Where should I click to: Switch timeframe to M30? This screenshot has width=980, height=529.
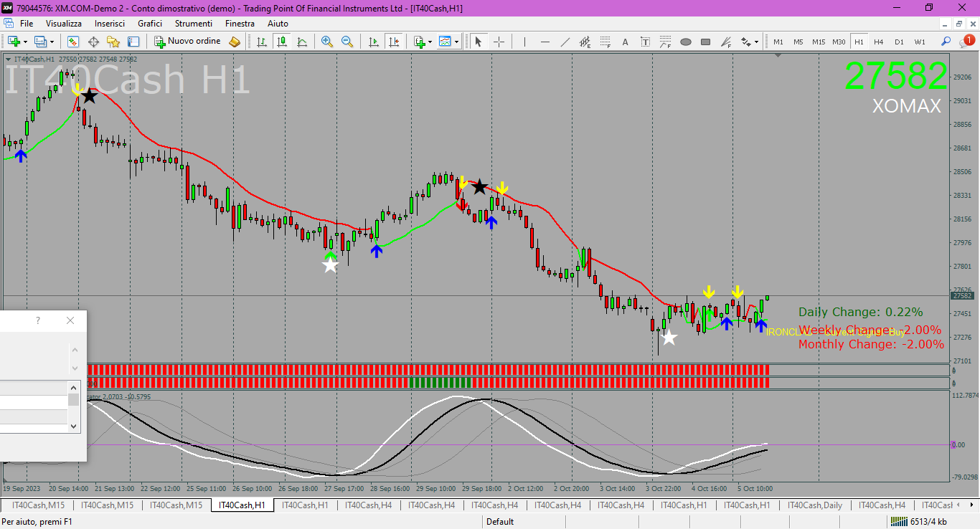(839, 42)
